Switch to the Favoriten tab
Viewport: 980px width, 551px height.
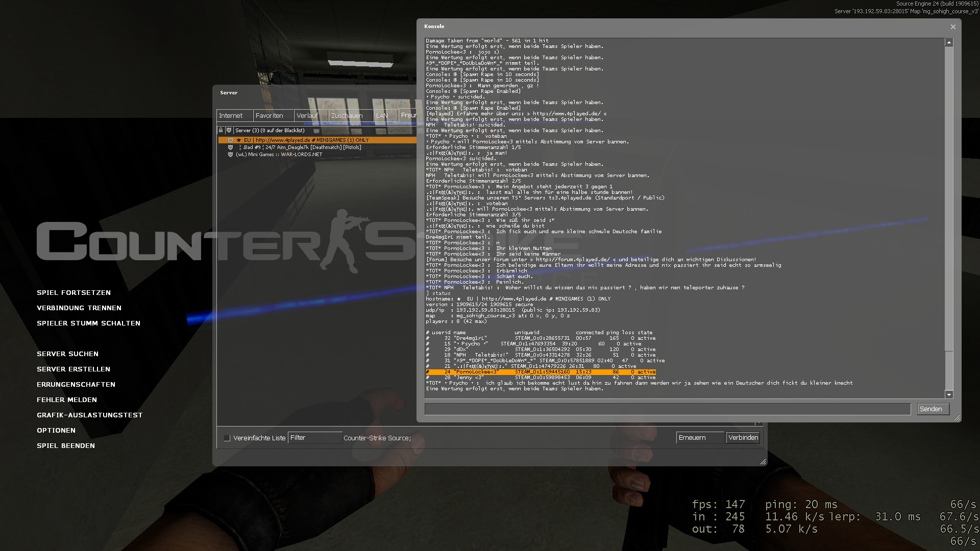pyautogui.click(x=273, y=116)
